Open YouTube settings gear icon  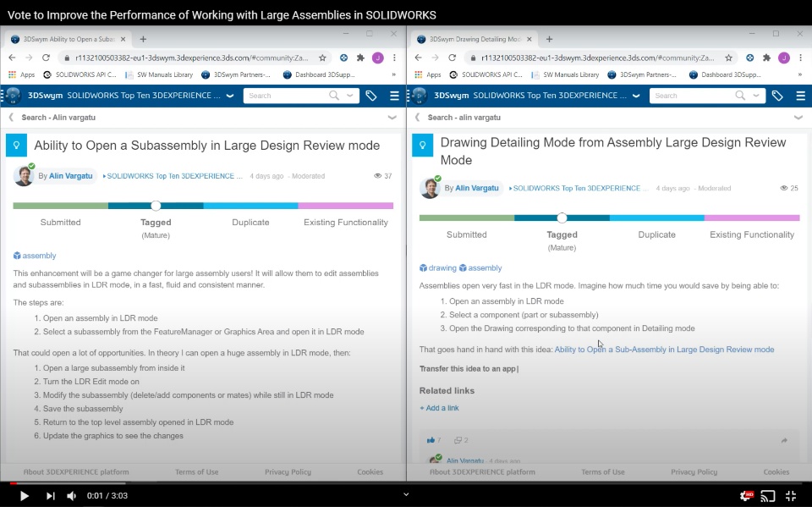coord(746,496)
